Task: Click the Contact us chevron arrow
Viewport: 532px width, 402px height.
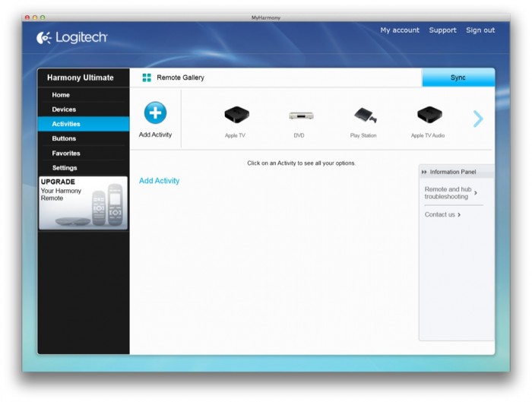Action: coord(459,215)
